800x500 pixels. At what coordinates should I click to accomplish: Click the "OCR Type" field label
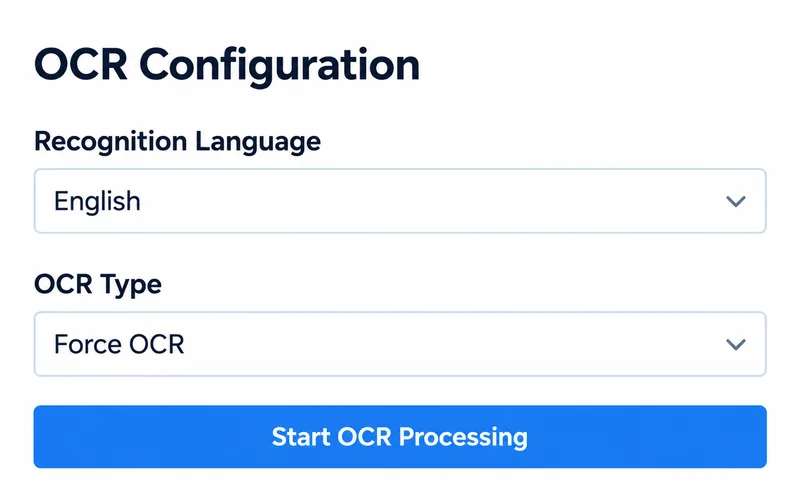(98, 285)
